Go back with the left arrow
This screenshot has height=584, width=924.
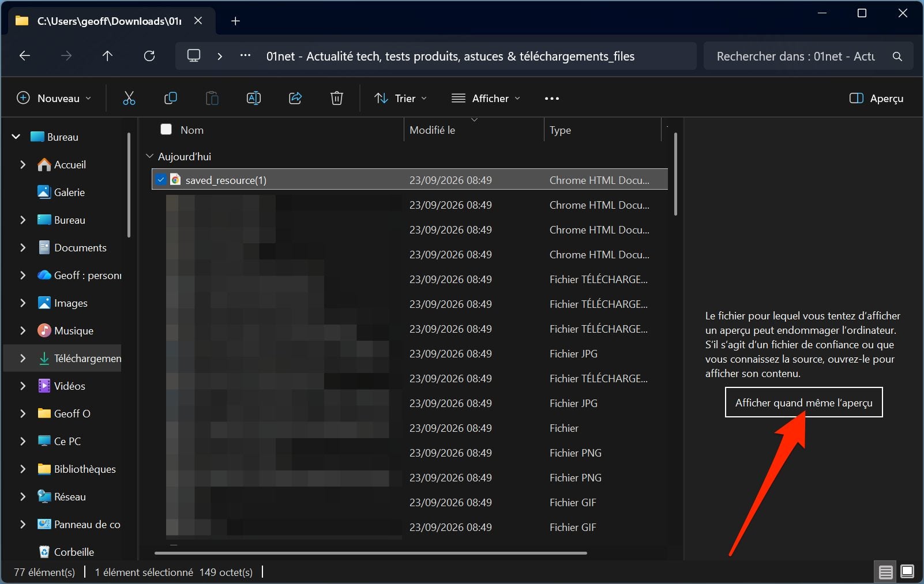(x=25, y=56)
